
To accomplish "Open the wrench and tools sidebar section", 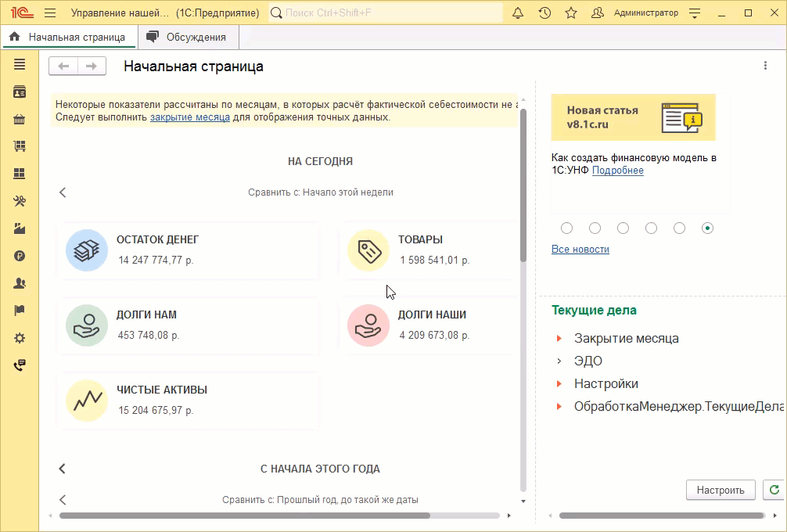I will (x=20, y=201).
